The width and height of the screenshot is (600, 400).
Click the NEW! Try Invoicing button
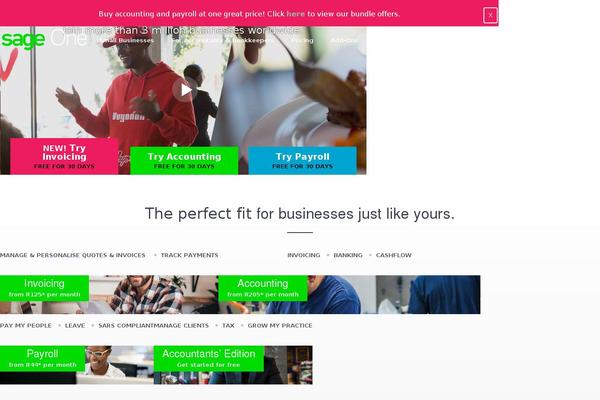(64, 157)
